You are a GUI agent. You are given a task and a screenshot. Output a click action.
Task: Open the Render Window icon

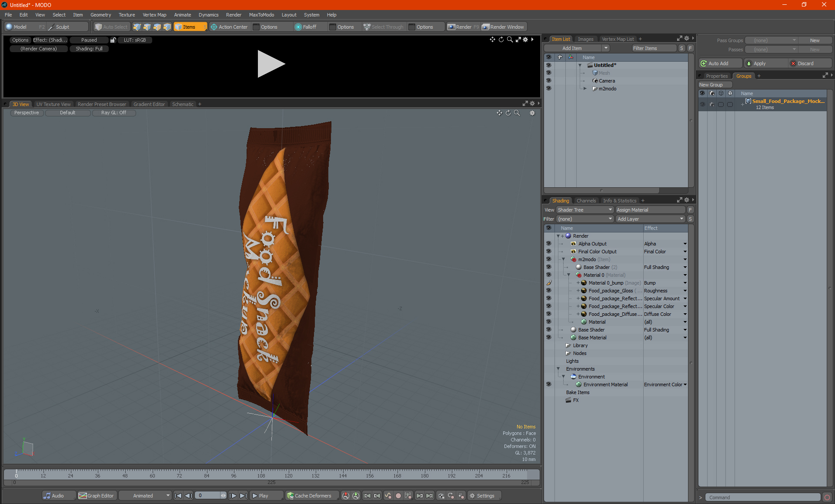tap(486, 27)
